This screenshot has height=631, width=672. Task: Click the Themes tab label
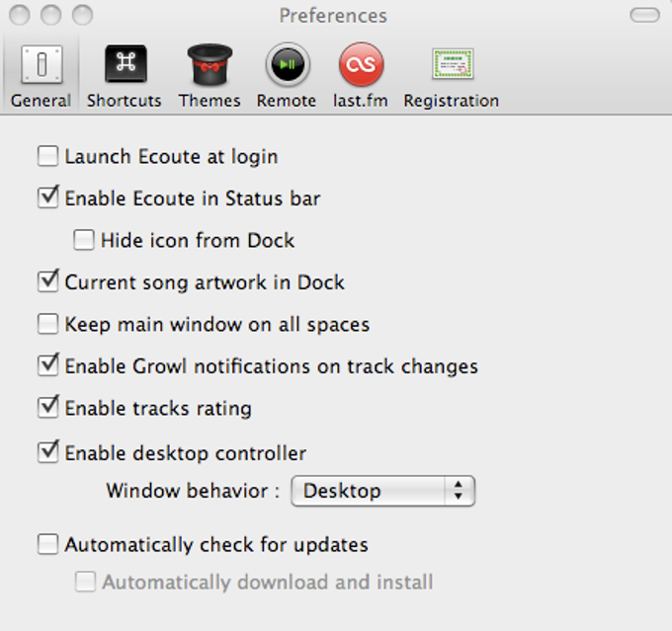coord(210,101)
